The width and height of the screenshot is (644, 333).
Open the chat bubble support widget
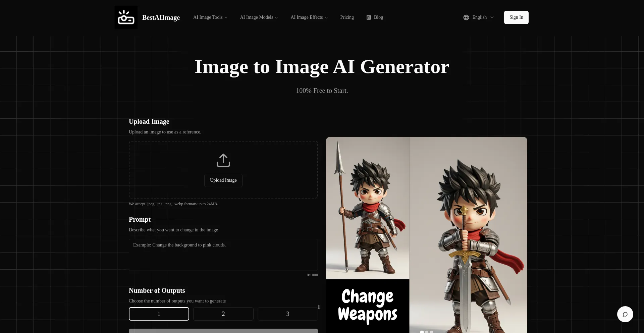[x=625, y=314]
